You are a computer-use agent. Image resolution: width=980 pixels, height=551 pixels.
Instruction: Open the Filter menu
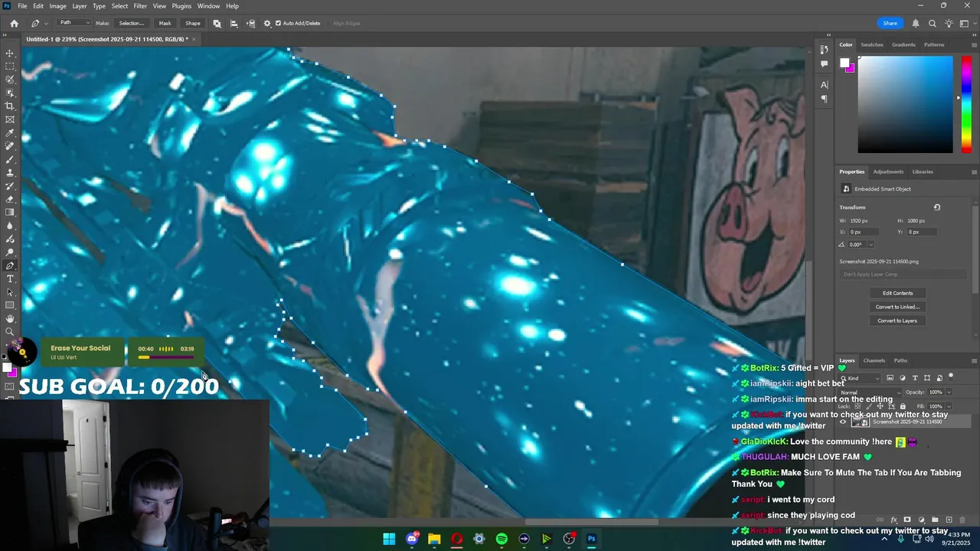coord(140,6)
